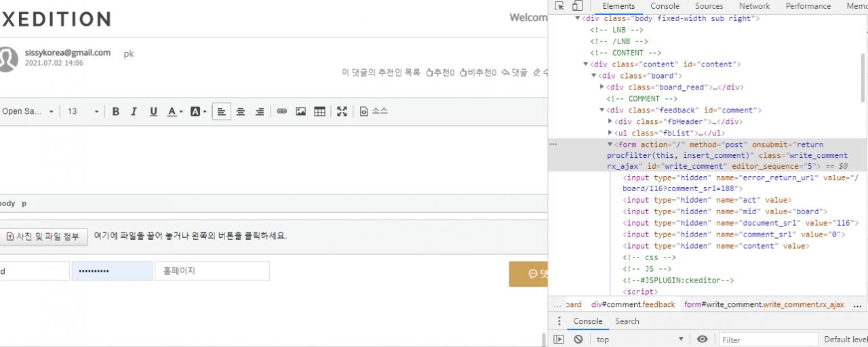The image size is (868, 347).
Task: Open the top JavaScript context dropdown
Action: pyautogui.click(x=640, y=340)
